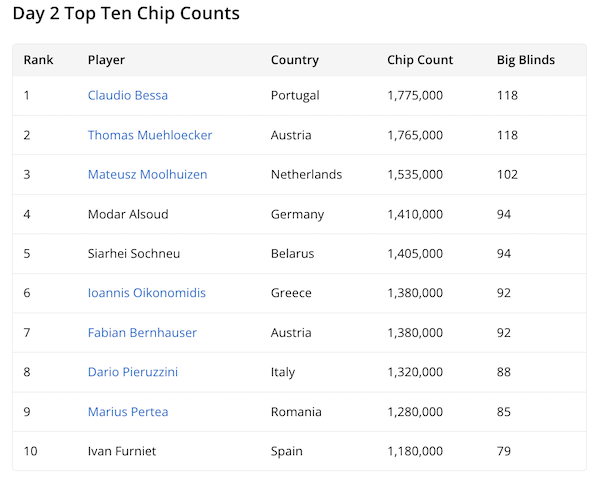Open Claudio Bessa player link
This screenshot has width=600, height=487.
[x=128, y=96]
